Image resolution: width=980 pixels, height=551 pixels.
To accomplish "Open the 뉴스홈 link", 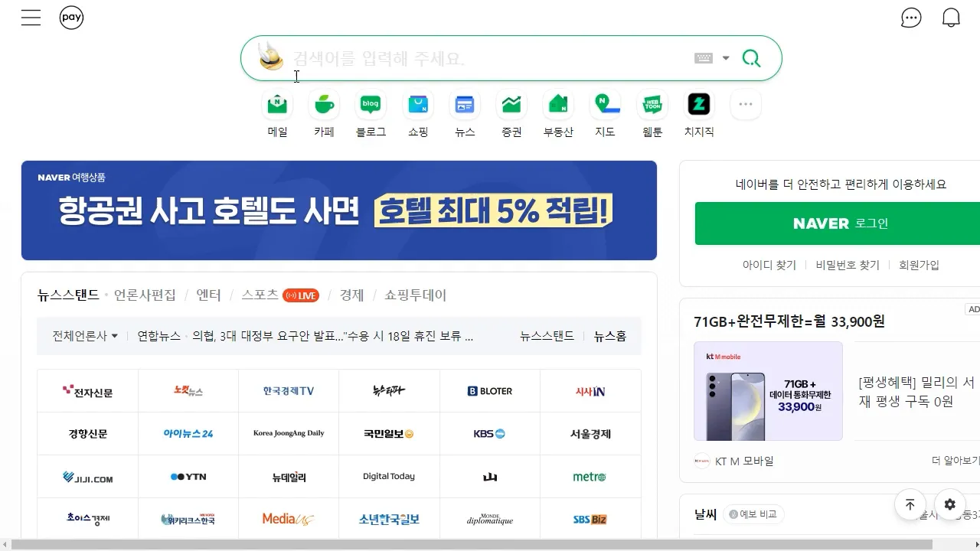I will pyautogui.click(x=610, y=336).
